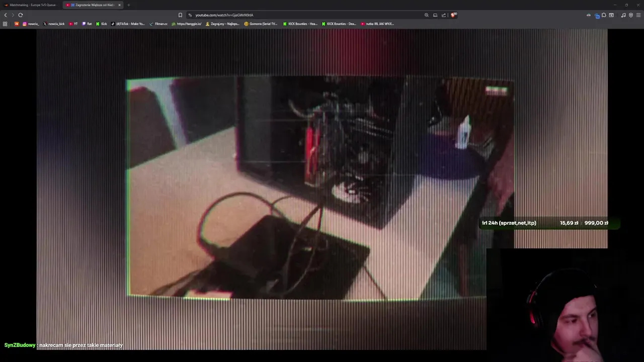Open the extensions puzzle icon

pyautogui.click(x=604, y=15)
